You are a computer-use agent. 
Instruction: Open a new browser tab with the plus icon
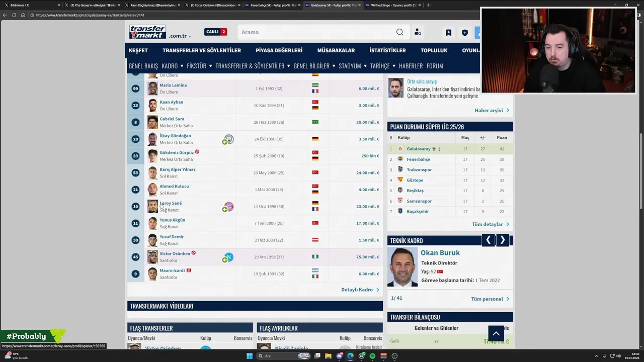[x=428, y=5]
